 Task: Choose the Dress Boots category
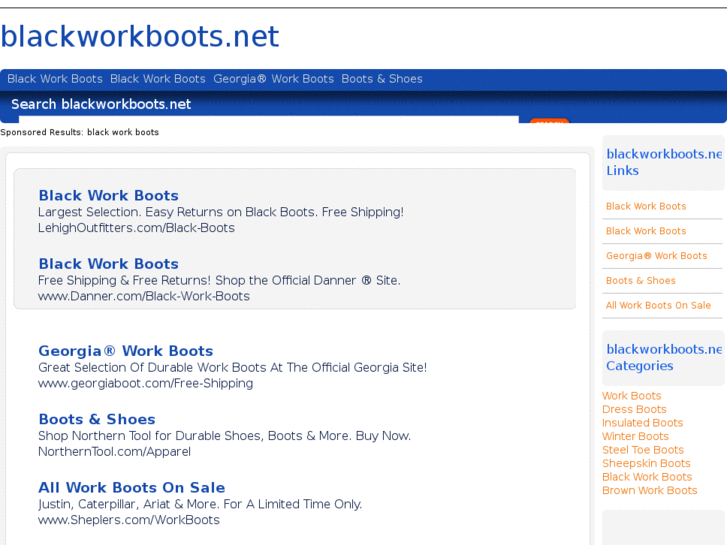[x=634, y=409]
